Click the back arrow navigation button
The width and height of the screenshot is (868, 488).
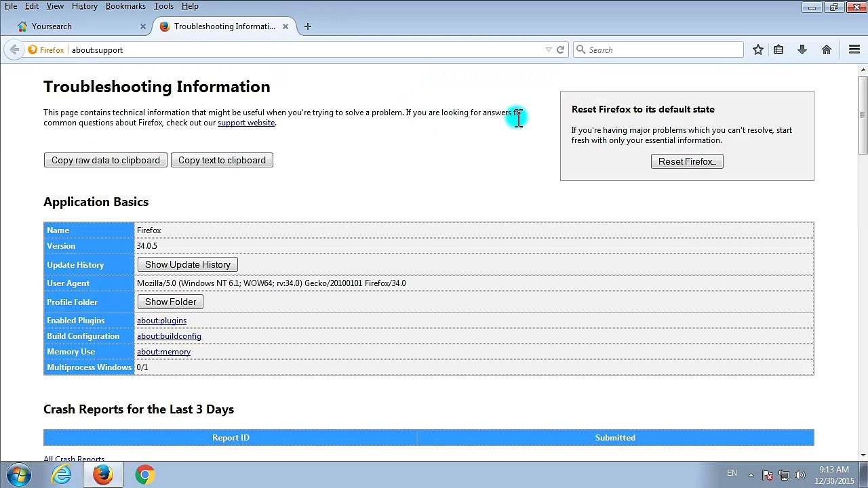click(14, 49)
